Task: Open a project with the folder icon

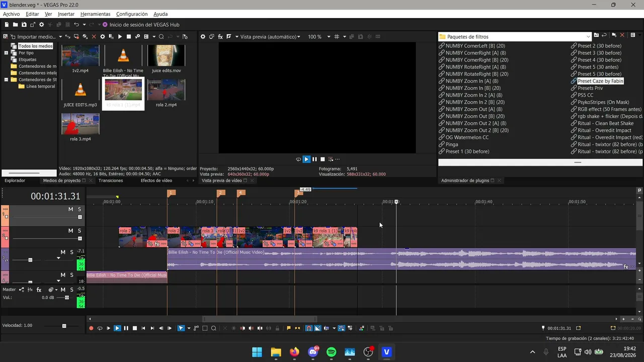Action: [16, 25]
